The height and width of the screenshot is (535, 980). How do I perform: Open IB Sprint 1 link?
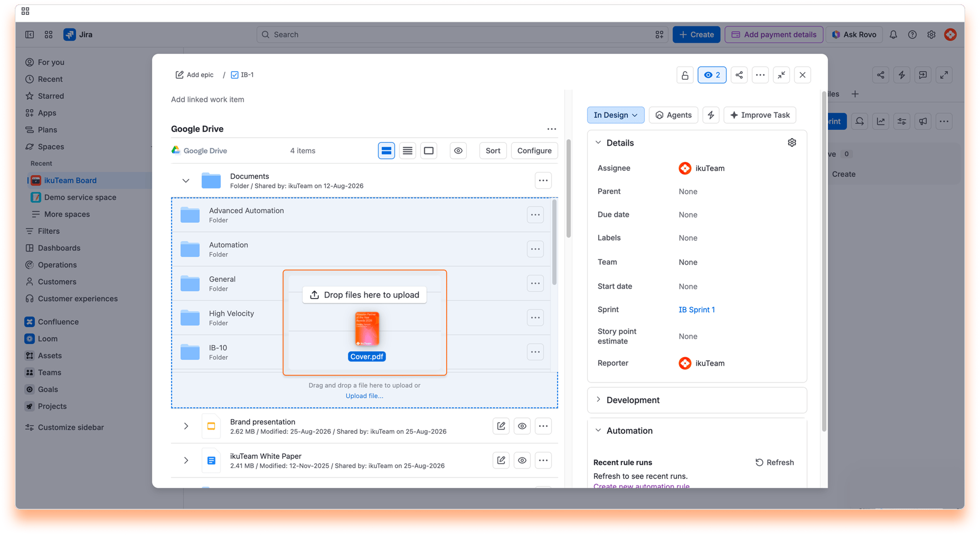(x=696, y=310)
